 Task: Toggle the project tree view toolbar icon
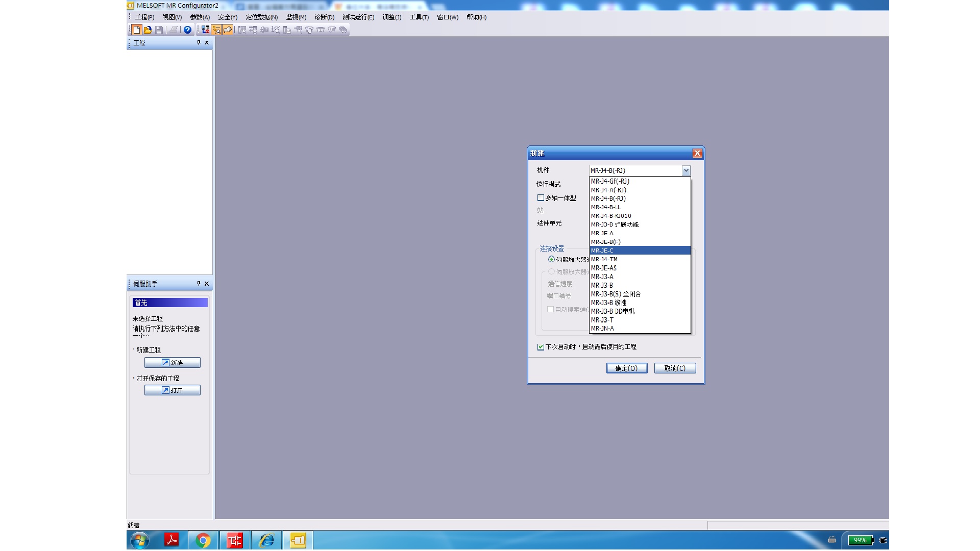pos(216,30)
